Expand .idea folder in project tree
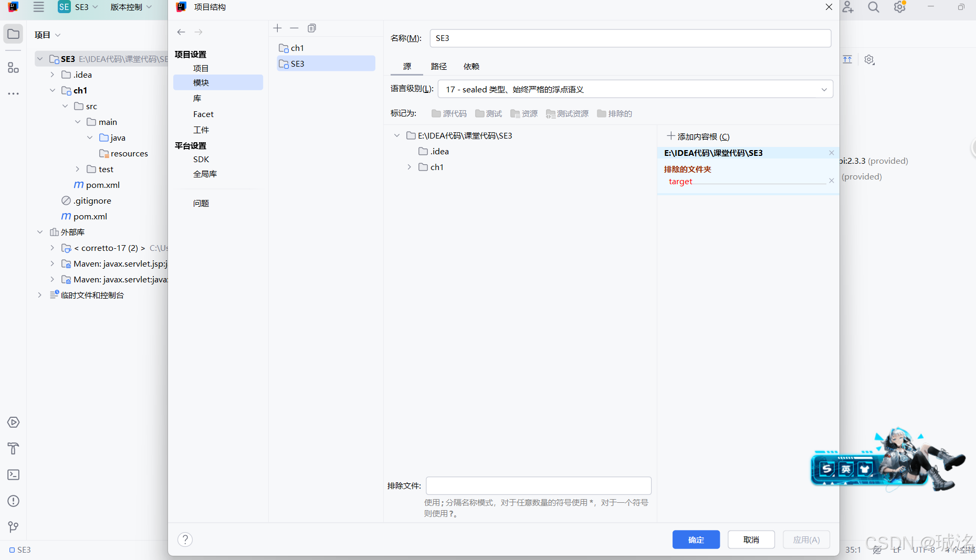976x560 pixels. click(52, 75)
